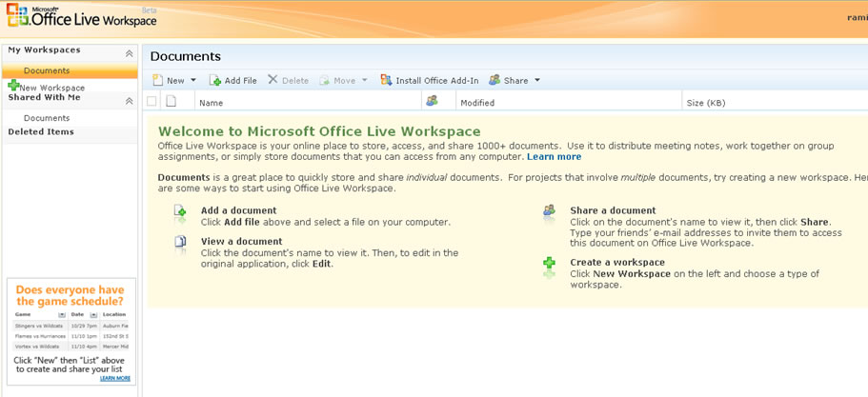
Task: Click the green plus New Workspace icon
Action: click(x=13, y=85)
